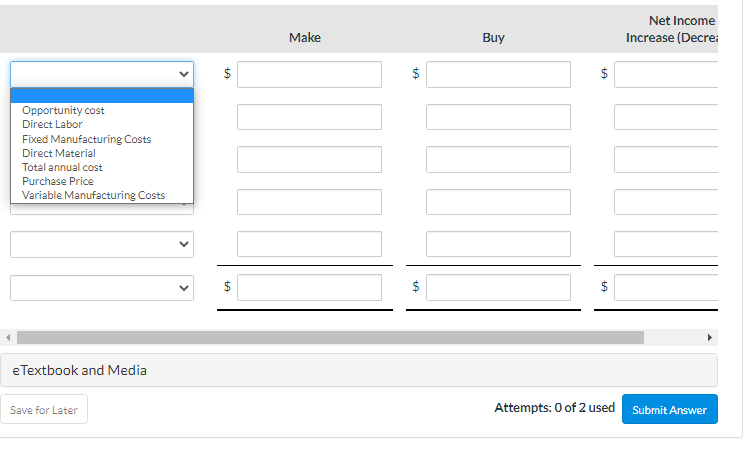This screenshot has width=743, height=456.
Task: Click the total-row Net Income input field
Action: pos(666,287)
